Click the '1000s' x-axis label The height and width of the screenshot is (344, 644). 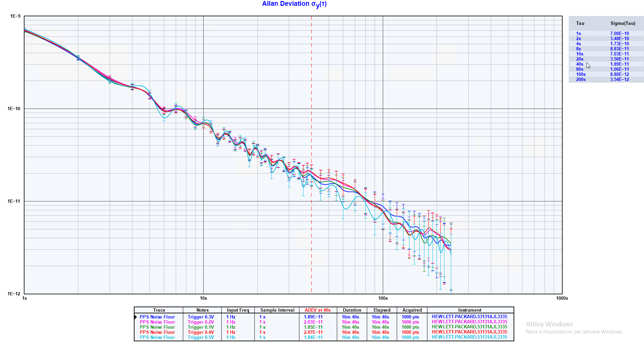point(562,298)
